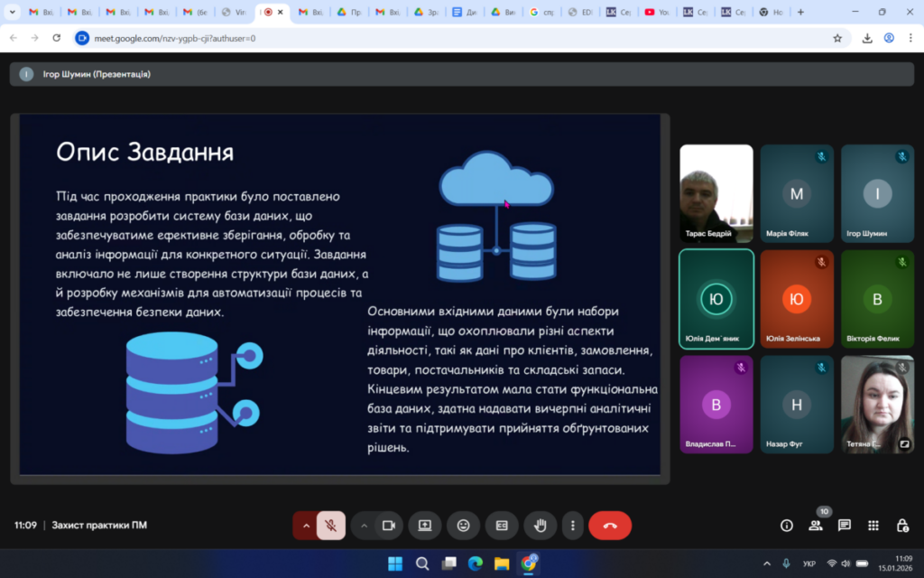This screenshot has height=578, width=924.
Task: Click the Present now screen share icon
Action: pyautogui.click(x=424, y=526)
